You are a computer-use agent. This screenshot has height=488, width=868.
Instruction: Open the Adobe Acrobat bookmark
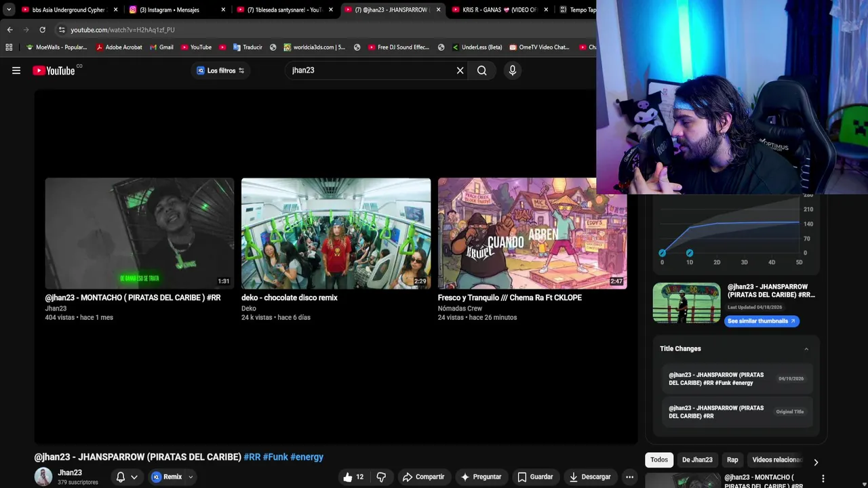coord(119,47)
